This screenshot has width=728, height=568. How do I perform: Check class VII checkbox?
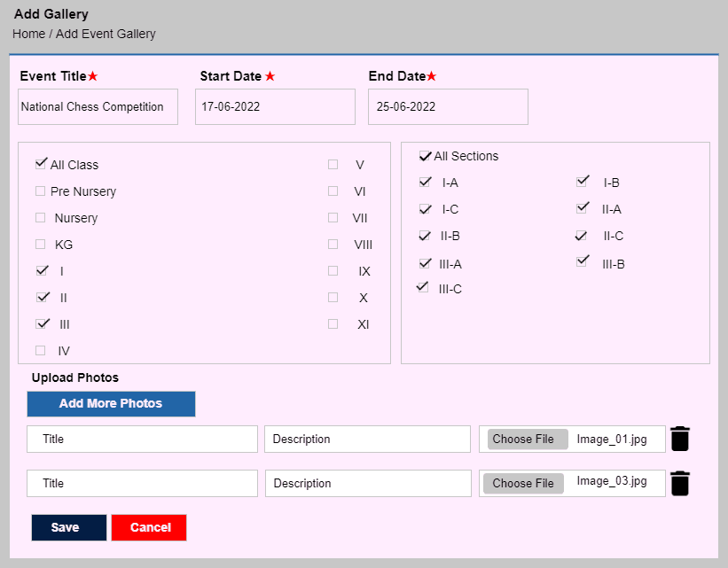[333, 218]
